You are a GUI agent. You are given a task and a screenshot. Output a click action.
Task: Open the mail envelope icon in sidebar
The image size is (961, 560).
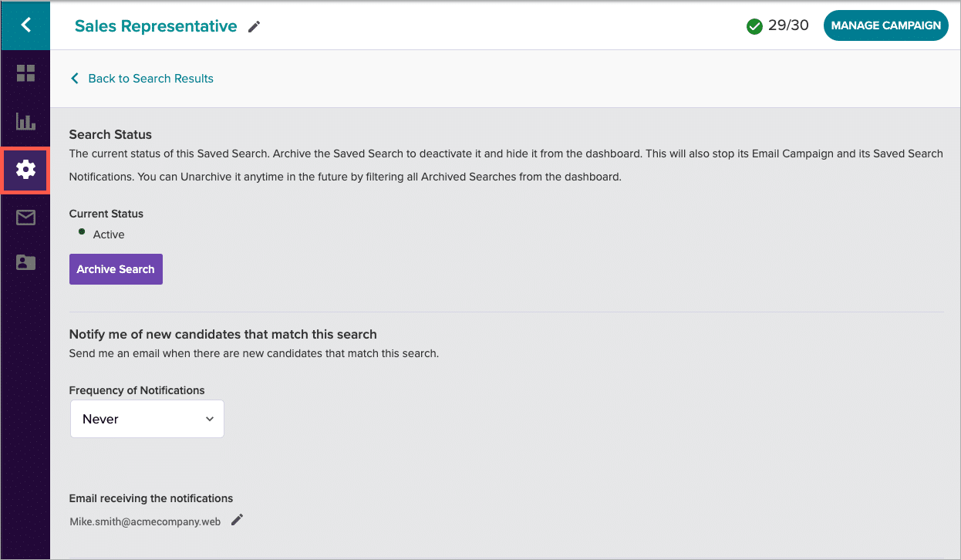pos(25,218)
